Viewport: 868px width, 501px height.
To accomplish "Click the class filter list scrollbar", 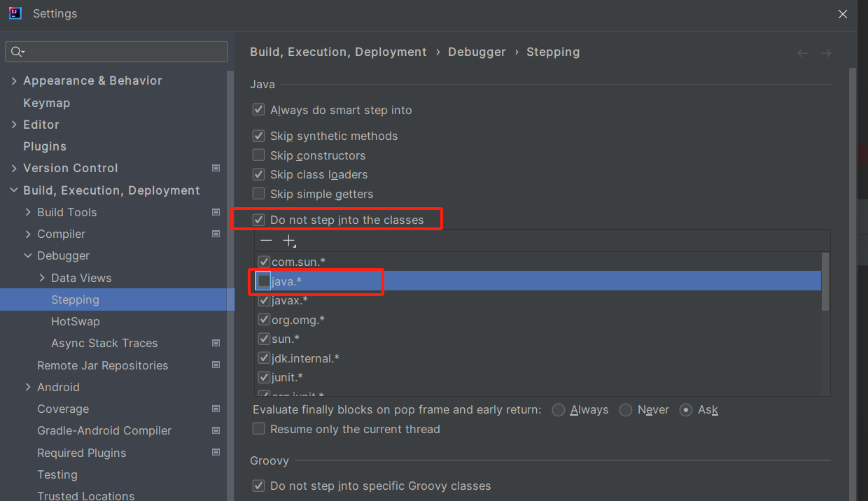I will click(825, 281).
